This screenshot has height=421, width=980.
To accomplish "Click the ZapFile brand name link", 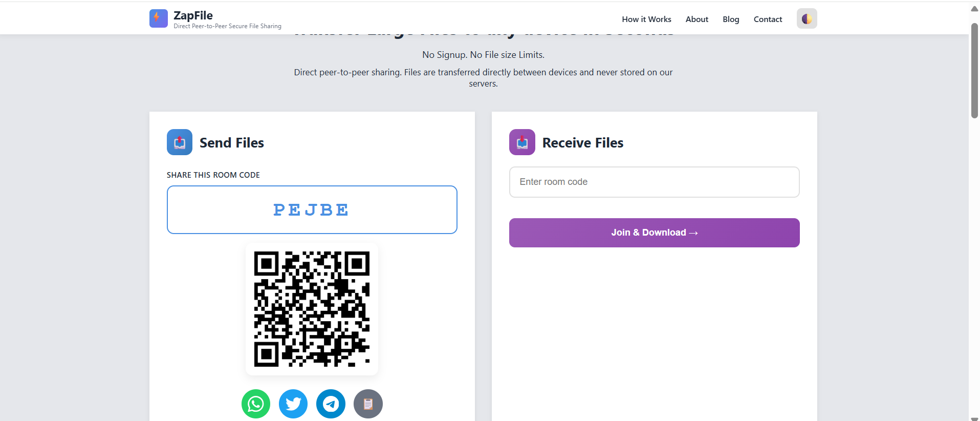I will click(193, 15).
